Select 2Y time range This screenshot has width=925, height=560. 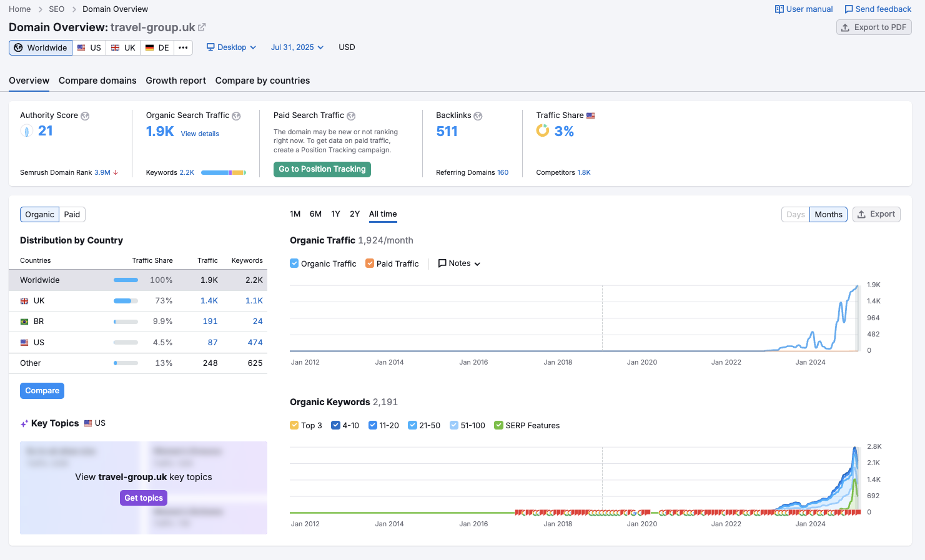(x=355, y=214)
